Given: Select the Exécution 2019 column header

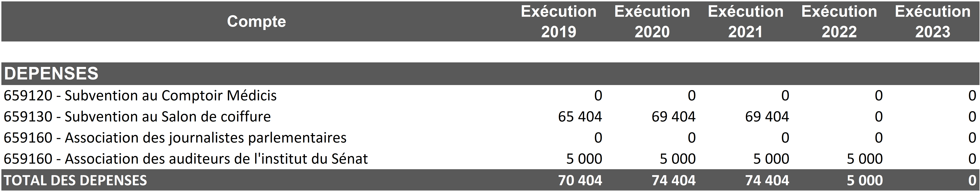Looking at the screenshot, I should pos(558,21).
